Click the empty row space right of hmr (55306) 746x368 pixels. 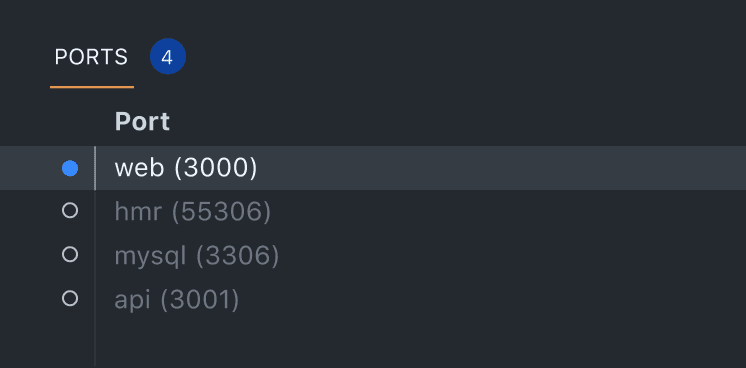coord(509,211)
